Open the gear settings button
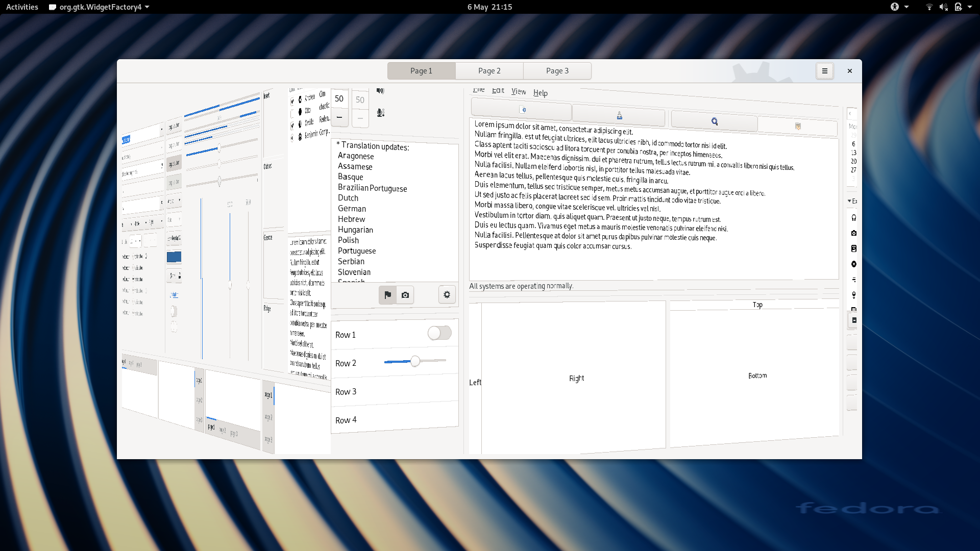Viewport: 980px width, 551px height. pos(447,294)
